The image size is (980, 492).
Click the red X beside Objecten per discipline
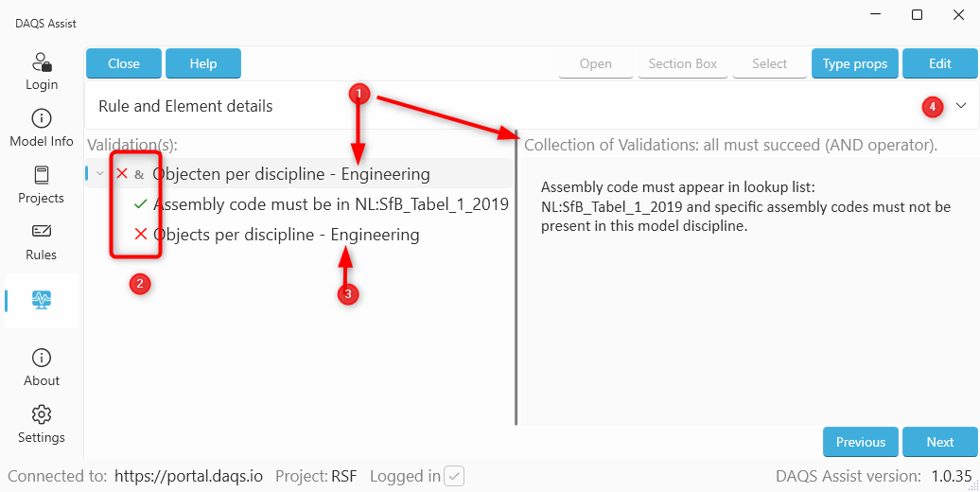tap(121, 174)
